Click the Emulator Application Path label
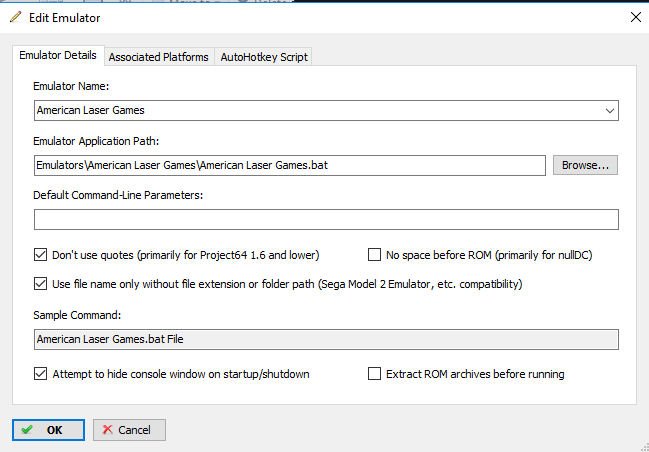649x452 pixels. tap(96, 141)
